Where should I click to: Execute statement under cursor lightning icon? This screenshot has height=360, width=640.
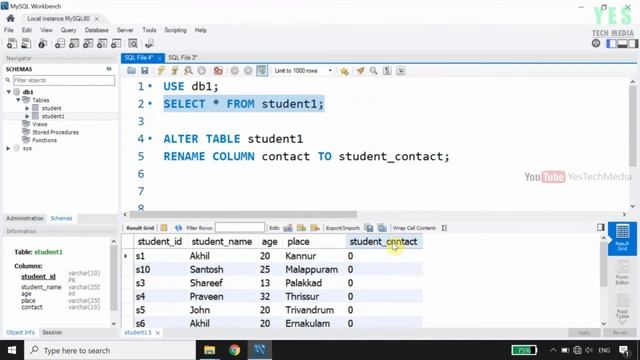point(175,71)
